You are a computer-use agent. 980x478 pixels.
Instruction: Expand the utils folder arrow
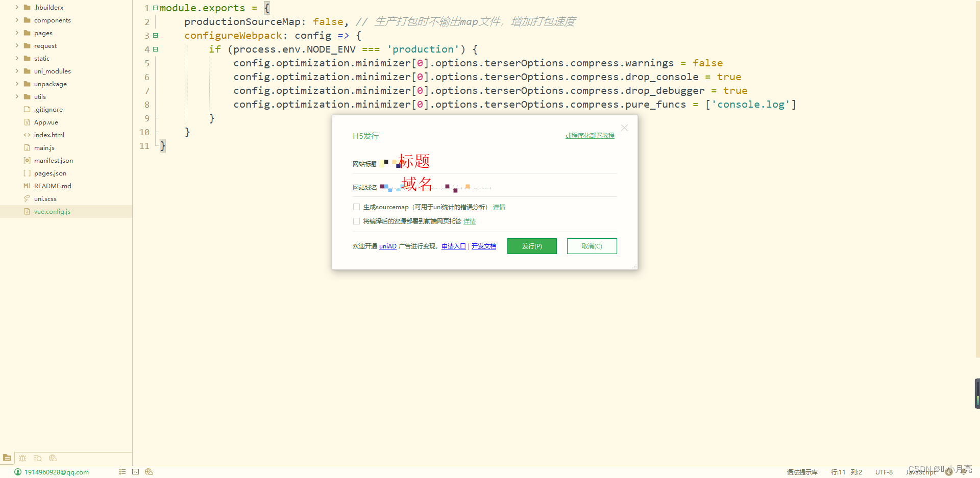(x=17, y=96)
